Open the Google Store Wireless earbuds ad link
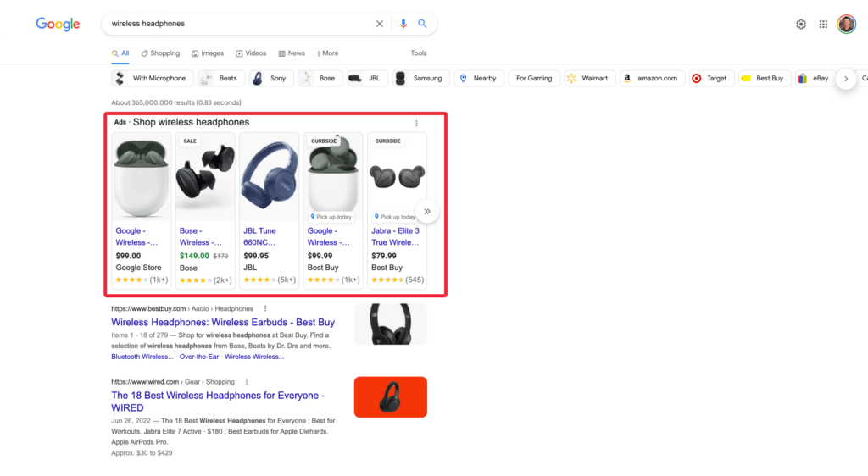 click(x=136, y=236)
